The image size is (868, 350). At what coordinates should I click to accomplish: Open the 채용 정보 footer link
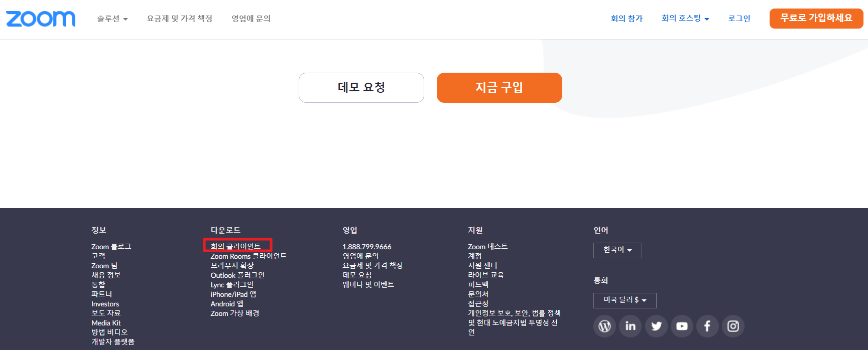coord(106,275)
